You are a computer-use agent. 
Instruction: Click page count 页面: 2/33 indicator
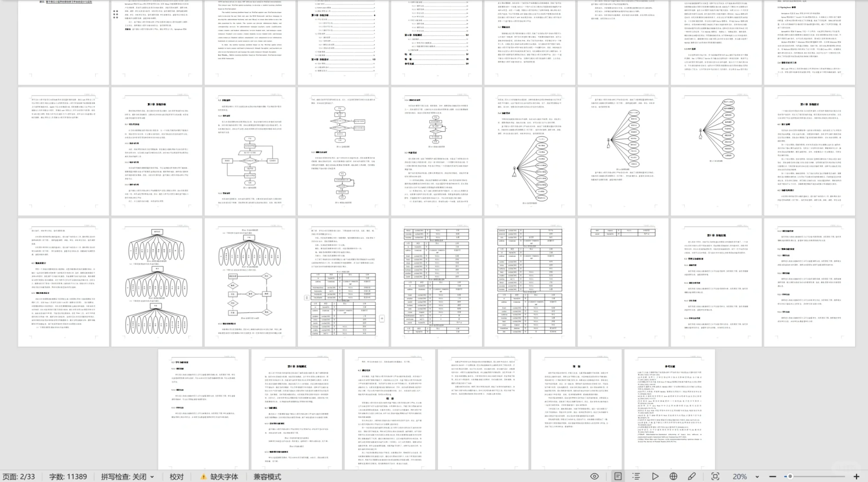19,477
